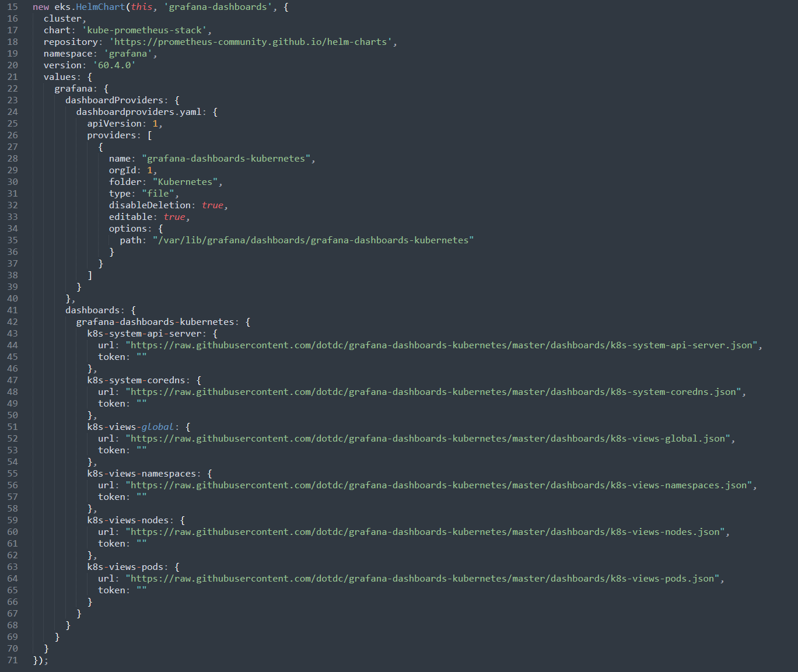Click the prometheus-community helm-charts repository URL
The width and height of the screenshot is (798, 672).
click(x=251, y=41)
